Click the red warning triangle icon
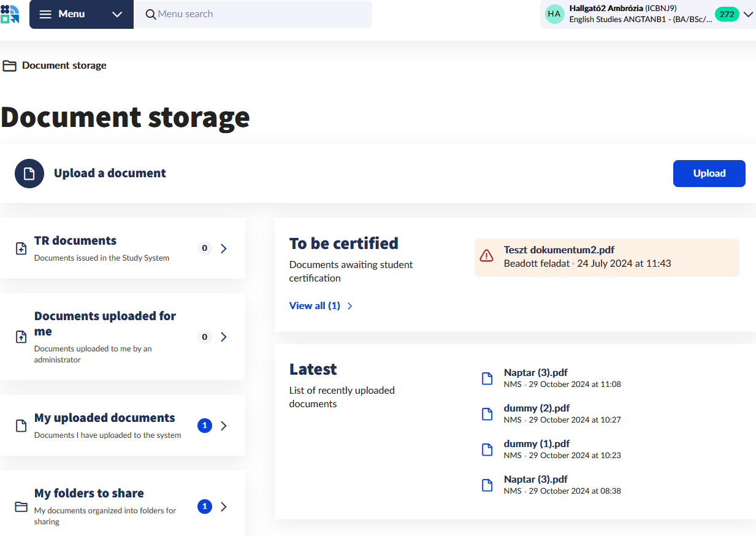 tap(486, 256)
